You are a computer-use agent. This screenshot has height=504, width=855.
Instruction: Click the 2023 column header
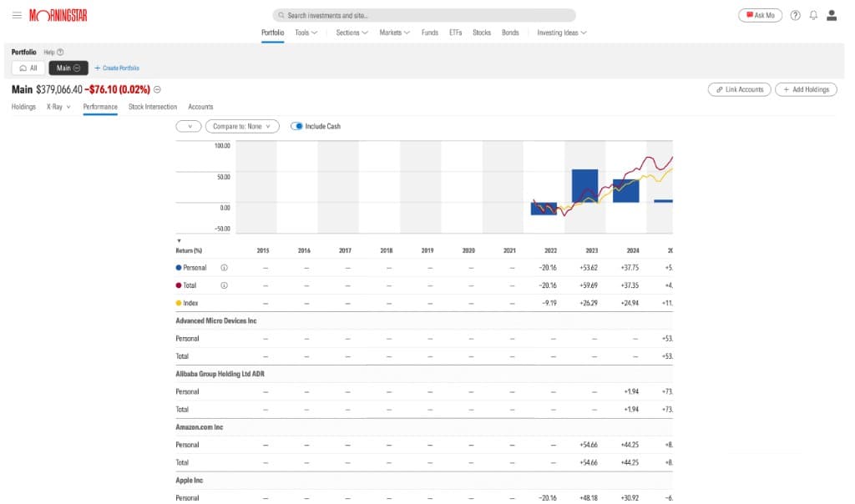click(592, 250)
